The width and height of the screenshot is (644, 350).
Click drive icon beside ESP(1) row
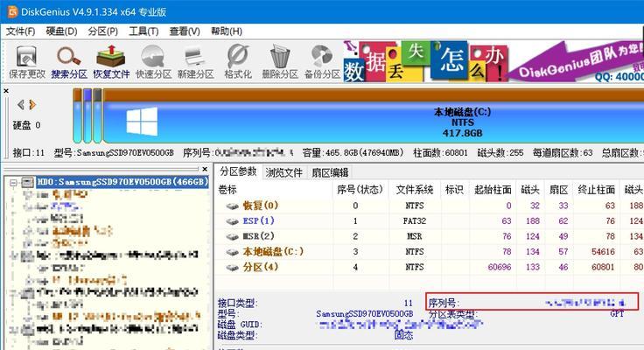tap(233, 221)
